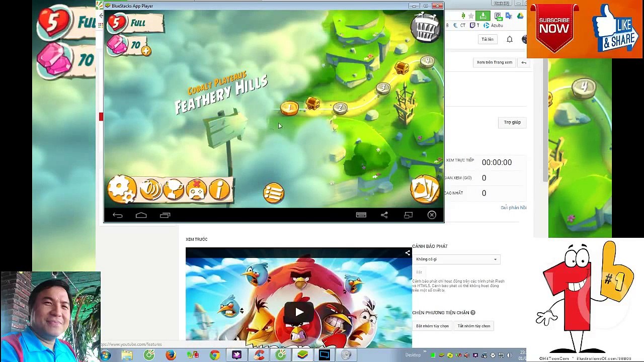This screenshot has width=644, height=362.
Task: Click the share icon on preview video
Action: (407, 253)
